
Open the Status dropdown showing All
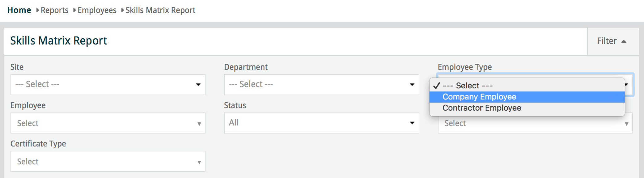pos(321,123)
